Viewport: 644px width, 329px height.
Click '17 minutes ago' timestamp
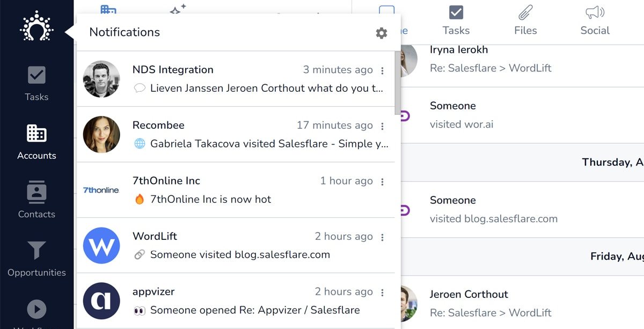(x=335, y=125)
